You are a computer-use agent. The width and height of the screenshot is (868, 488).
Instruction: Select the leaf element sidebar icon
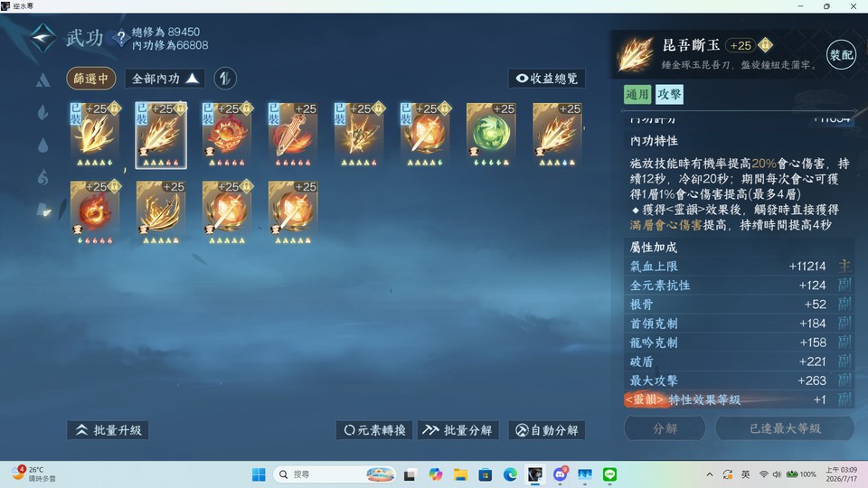pyautogui.click(x=43, y=113)
